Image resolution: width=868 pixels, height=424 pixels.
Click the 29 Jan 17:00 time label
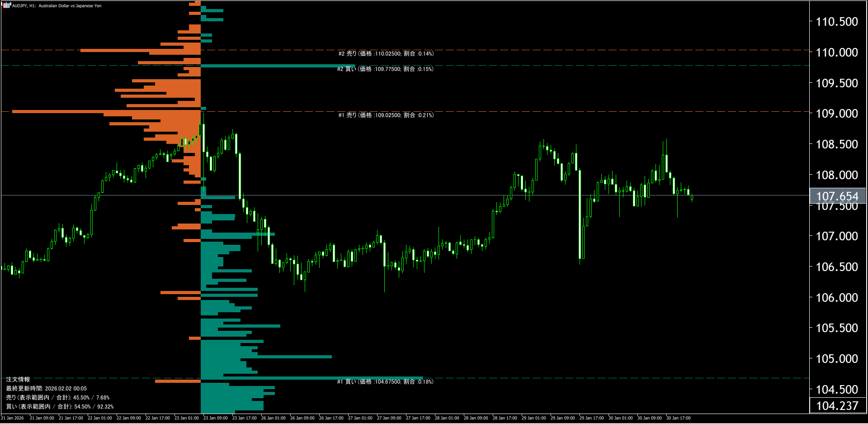point(592,418)
